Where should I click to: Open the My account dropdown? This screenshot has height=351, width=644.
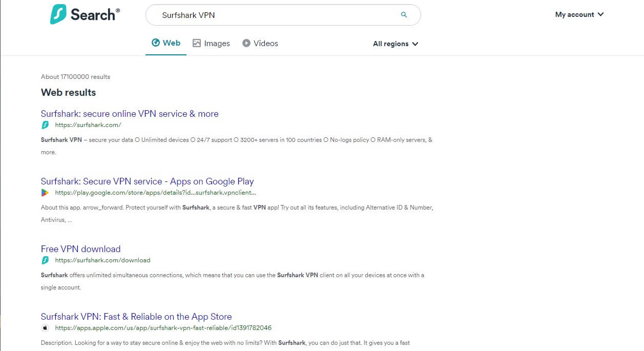(579, 14)
